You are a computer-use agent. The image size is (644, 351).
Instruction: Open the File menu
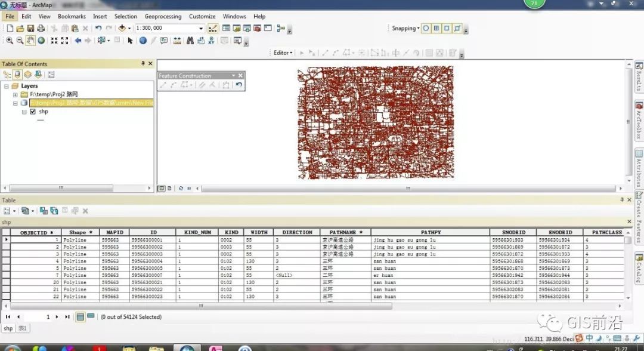pos(10,17)
